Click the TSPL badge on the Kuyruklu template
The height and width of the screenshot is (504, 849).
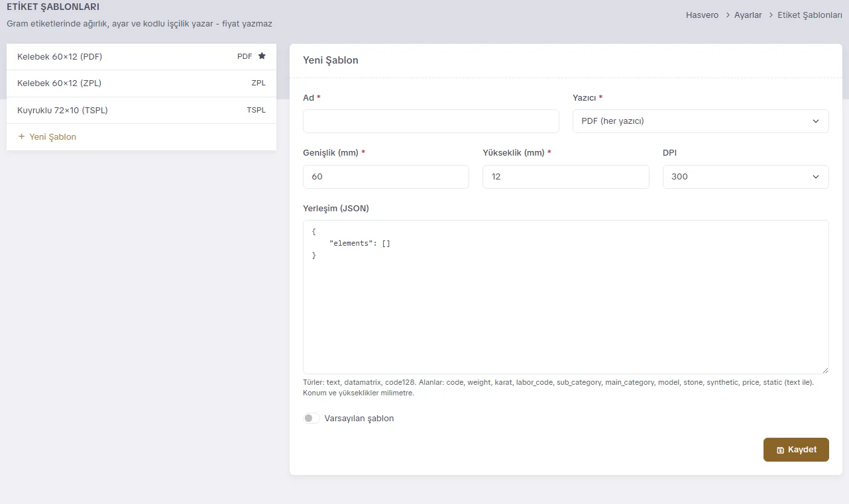pos(256,110)
